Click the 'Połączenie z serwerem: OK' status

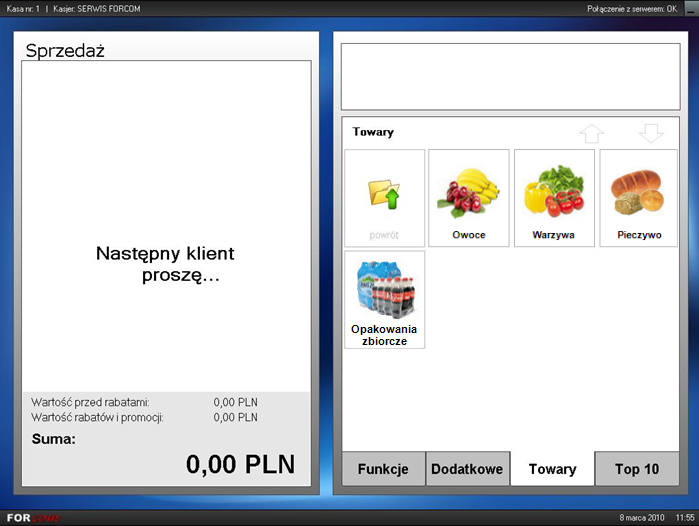pos(632,9)
